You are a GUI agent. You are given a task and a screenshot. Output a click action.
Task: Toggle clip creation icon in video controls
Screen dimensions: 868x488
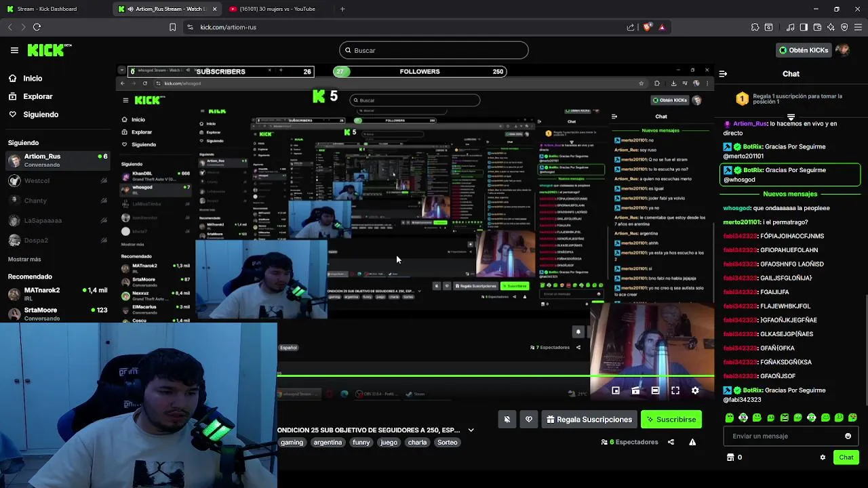[635, 391]
